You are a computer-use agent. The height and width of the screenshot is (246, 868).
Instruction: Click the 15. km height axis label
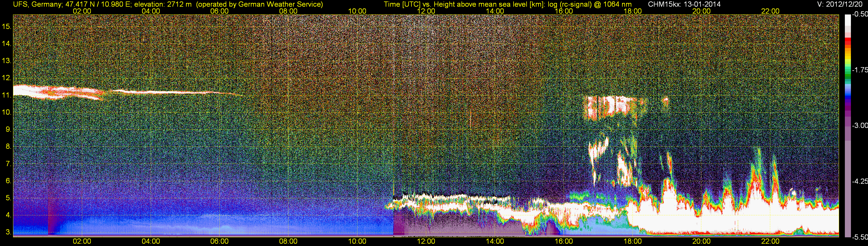[7, 26]
